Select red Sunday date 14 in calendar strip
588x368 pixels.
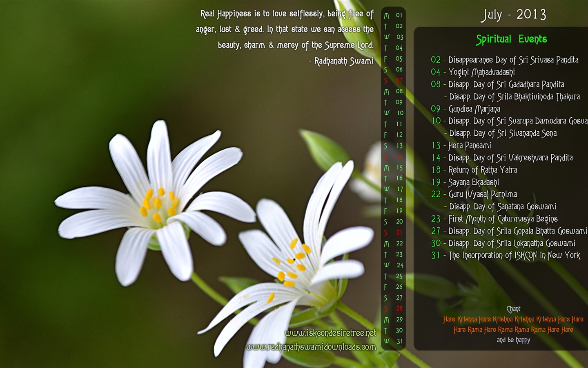click(x=399, y=157)
